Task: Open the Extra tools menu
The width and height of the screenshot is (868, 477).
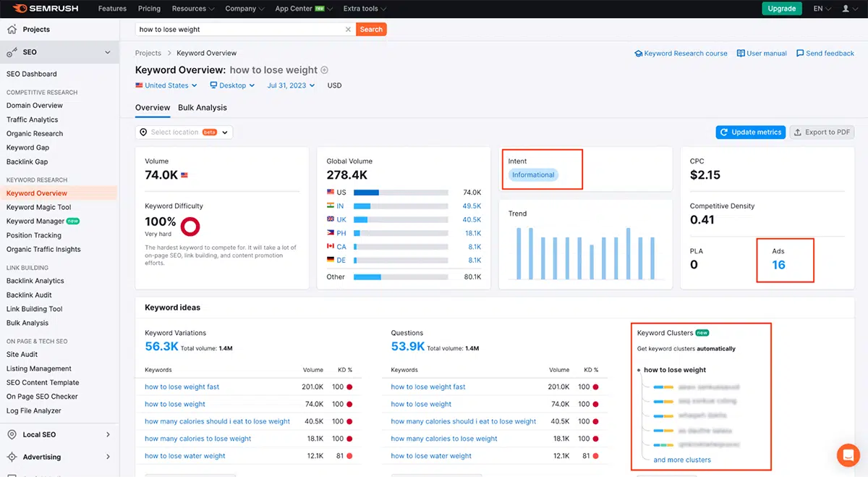Action: click(x=365, y=9)
